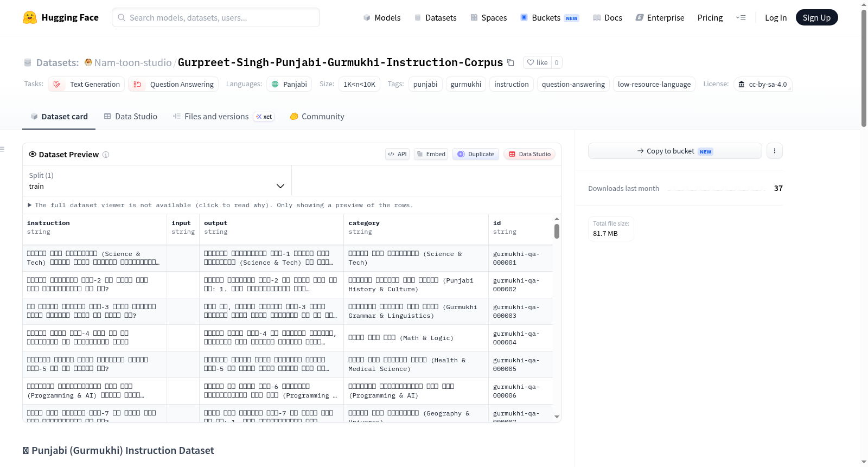The width and height of the screenshot is (868, 467).
Task: Open the Models page
Action: pos(382,17)
